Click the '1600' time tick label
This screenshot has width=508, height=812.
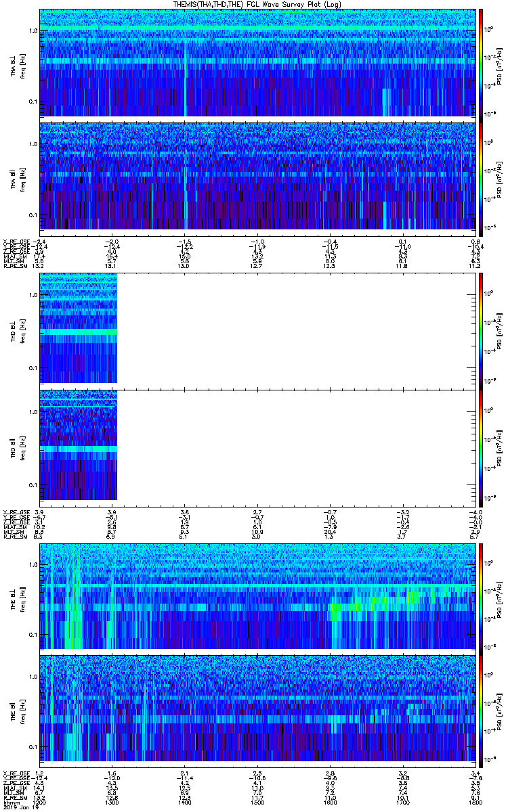click(329, 803)
